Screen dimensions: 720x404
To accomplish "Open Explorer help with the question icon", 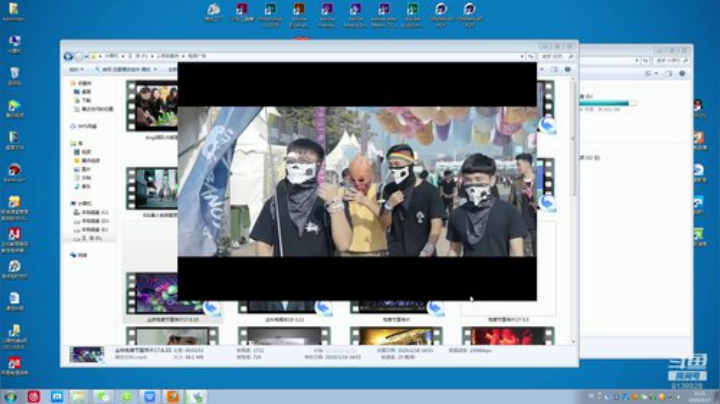I will 568,69.
